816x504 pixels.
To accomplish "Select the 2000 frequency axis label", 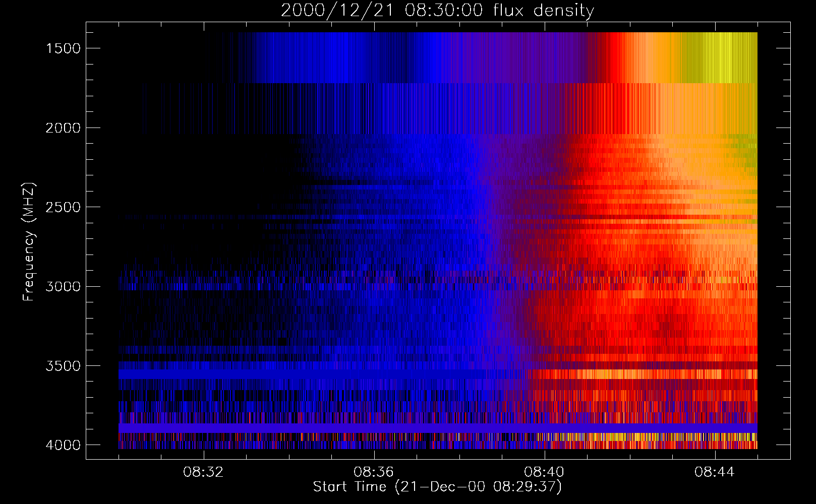I will point(63,128).
